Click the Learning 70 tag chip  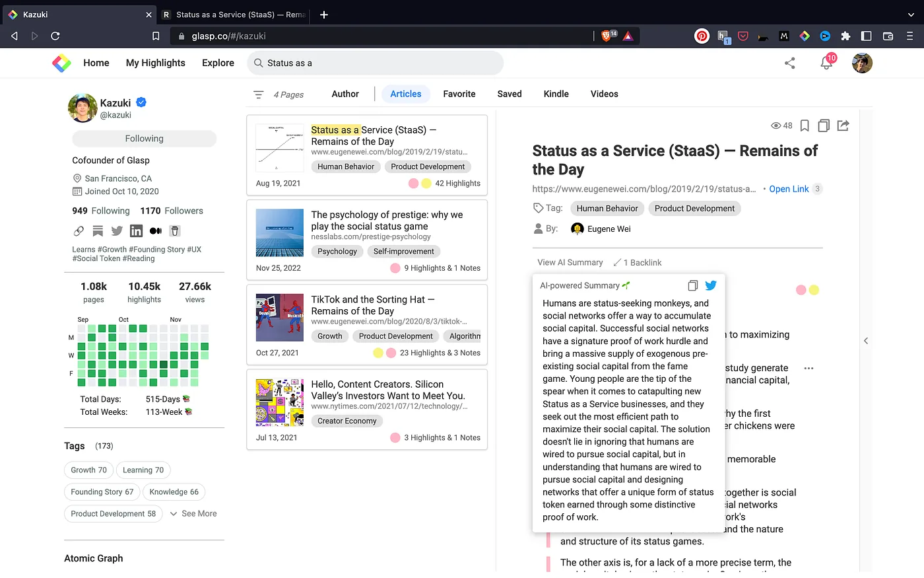(143, 470)
